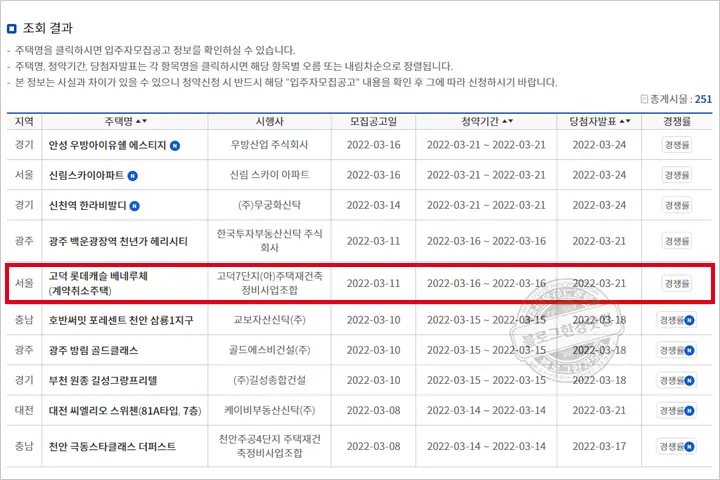Viewport: 720px width, 480px height.
Task: Check 경쟁률 for 호반써밋 포레센트 천안 삼룡1지구
Action: coord(677,320)
